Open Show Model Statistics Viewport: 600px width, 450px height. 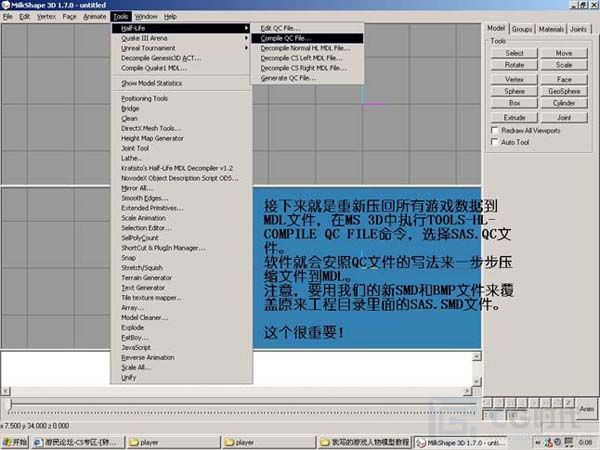click(x=181, y=83)
